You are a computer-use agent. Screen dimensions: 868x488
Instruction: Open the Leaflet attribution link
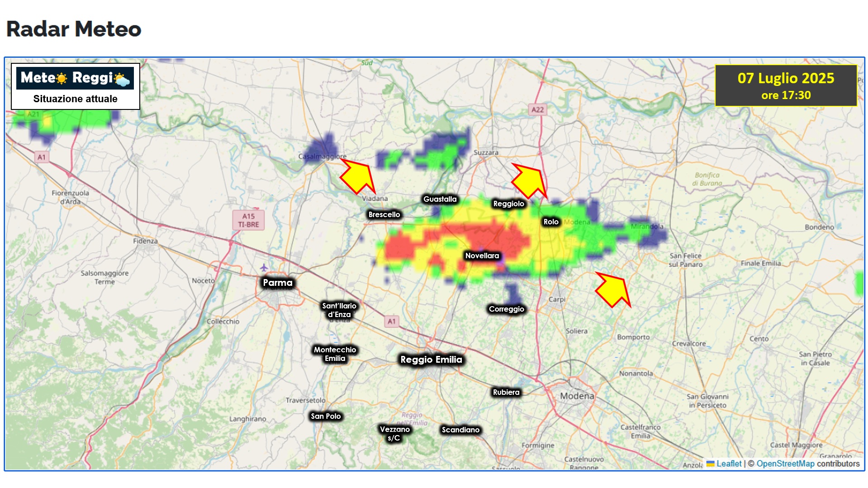(x=729, y=464)
